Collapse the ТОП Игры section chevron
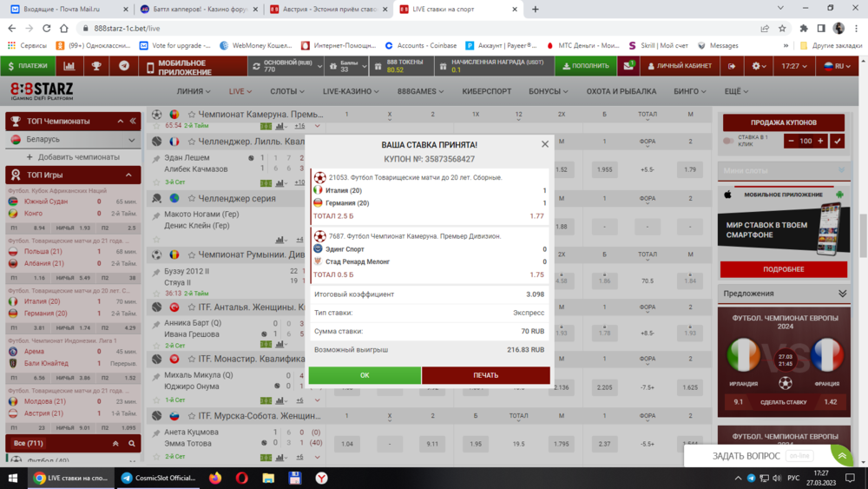 128,175
